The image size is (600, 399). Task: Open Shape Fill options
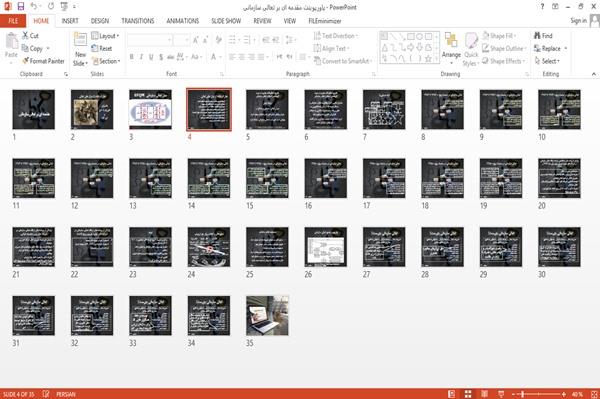coord(499,36)
